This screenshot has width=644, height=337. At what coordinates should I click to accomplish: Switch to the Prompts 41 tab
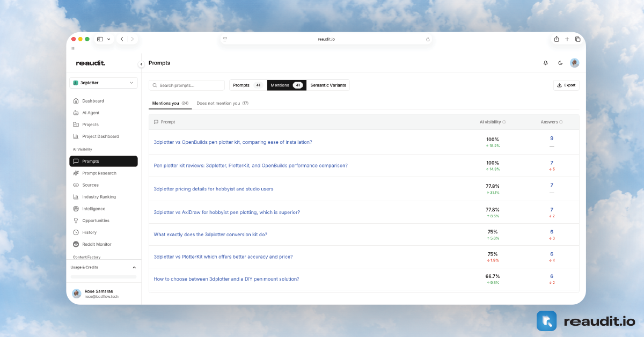pyautogui.click(x=248, y=85)
